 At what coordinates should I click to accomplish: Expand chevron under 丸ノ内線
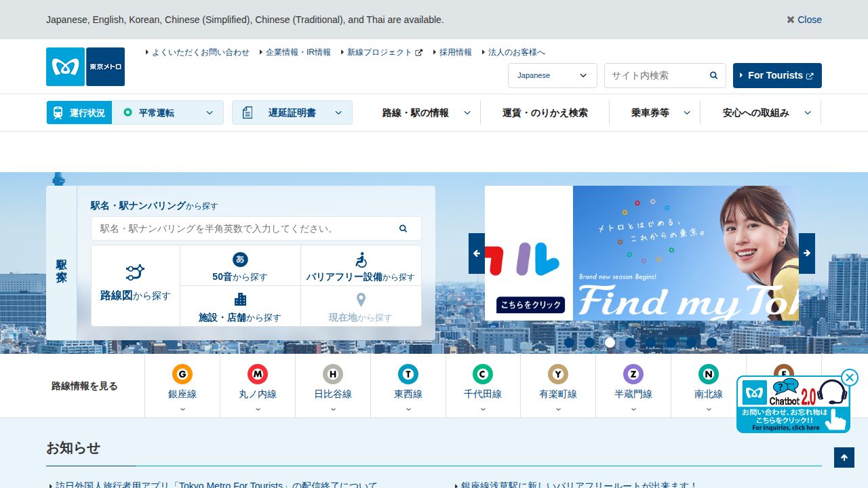tap(258, 409)
